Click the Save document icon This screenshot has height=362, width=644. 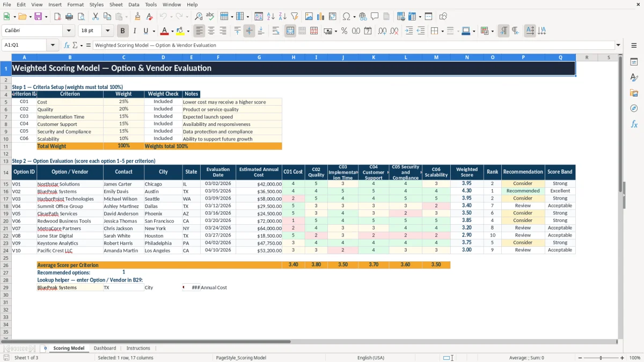(x=38, y=17)
